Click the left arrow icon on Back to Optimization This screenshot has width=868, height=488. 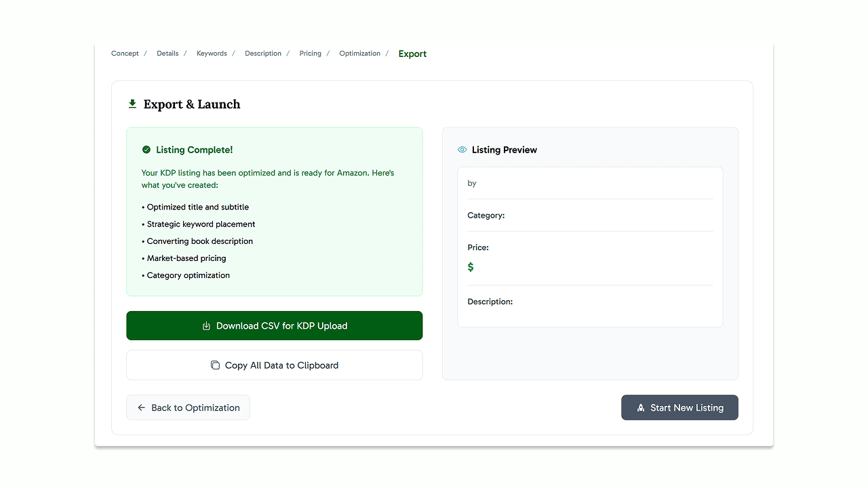[141, 407]
